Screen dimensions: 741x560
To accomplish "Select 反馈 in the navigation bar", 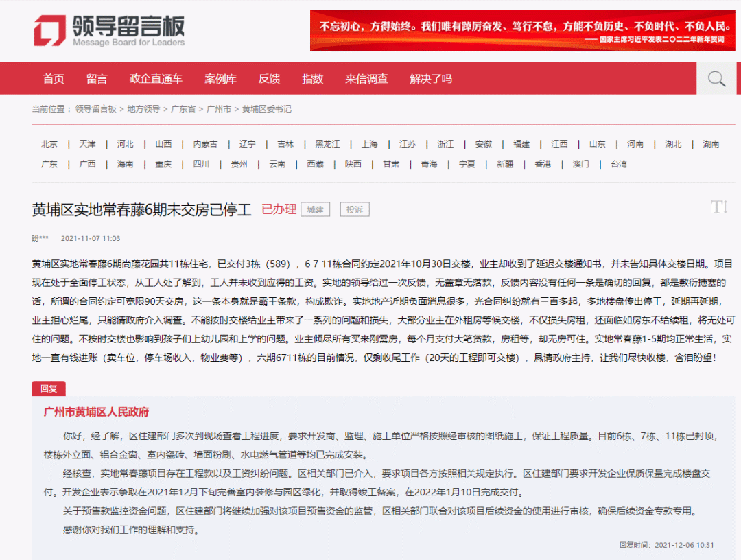I will [270, 78].
